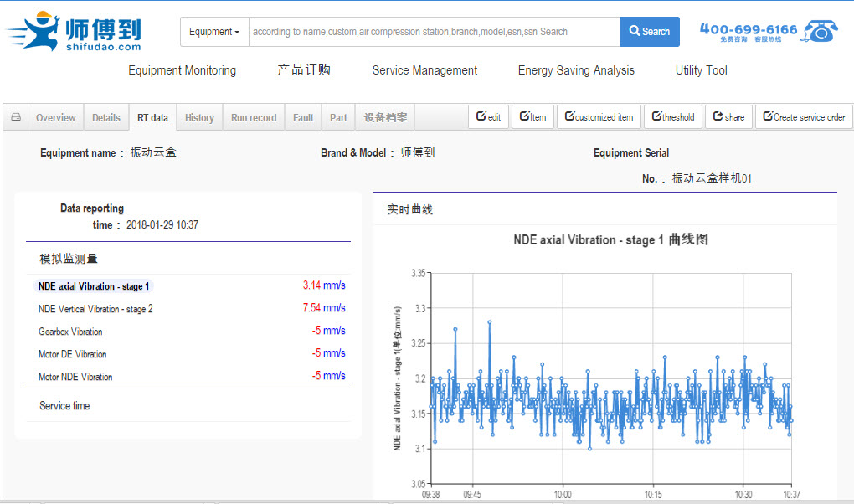
Task: Type in the equipment search field
Action: point(434,32)
